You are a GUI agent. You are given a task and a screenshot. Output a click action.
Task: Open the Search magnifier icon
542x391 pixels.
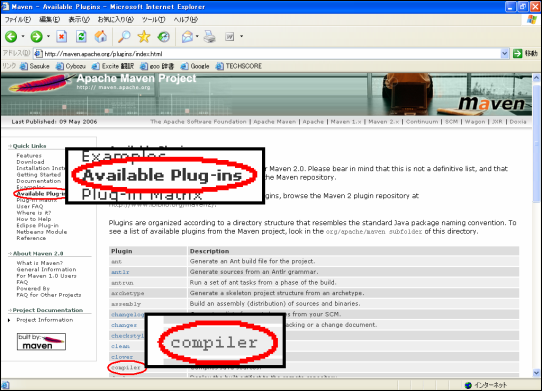(124, 36)
